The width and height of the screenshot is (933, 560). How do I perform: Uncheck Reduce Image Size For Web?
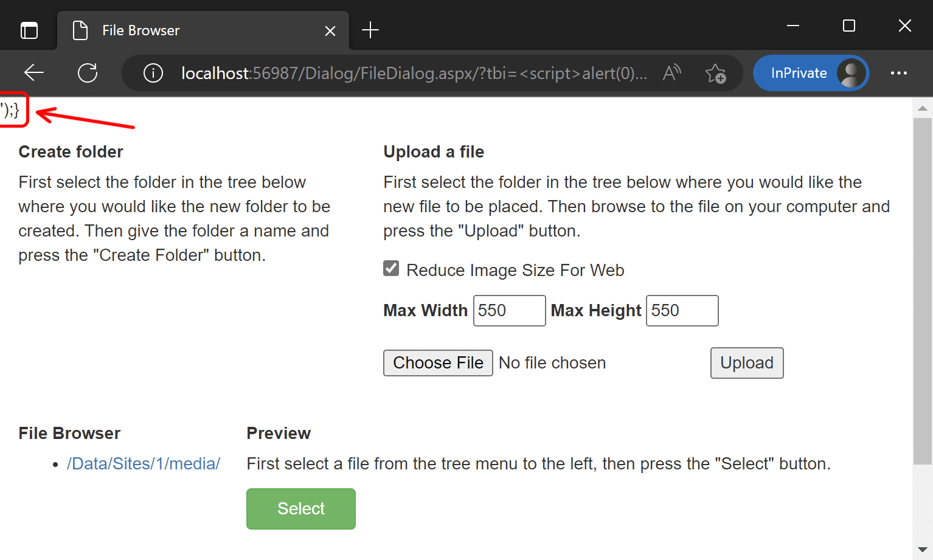click(391, 269)
